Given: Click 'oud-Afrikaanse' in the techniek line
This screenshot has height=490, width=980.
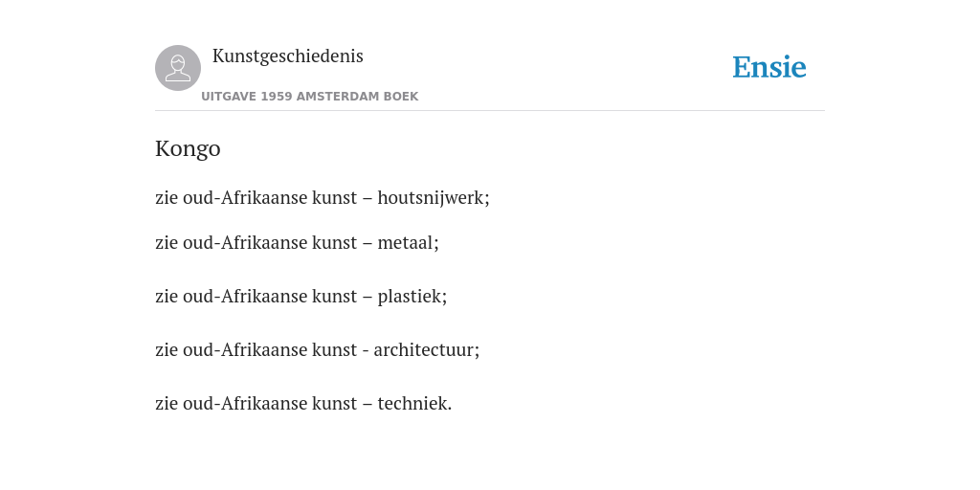Looking at the screenshot, I should coord(244,404).
